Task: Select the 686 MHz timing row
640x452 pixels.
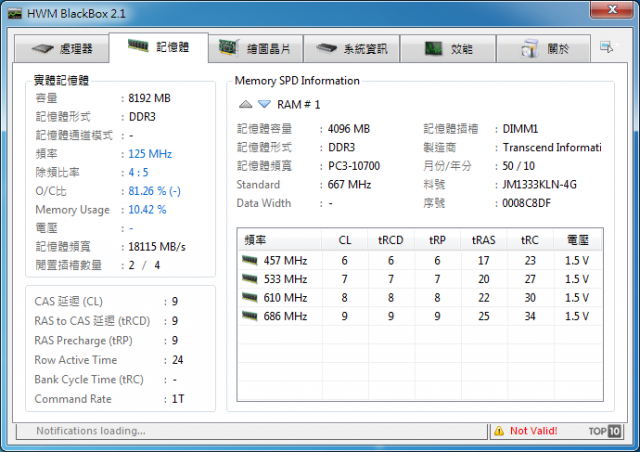Action: click(x=420, y=316)
